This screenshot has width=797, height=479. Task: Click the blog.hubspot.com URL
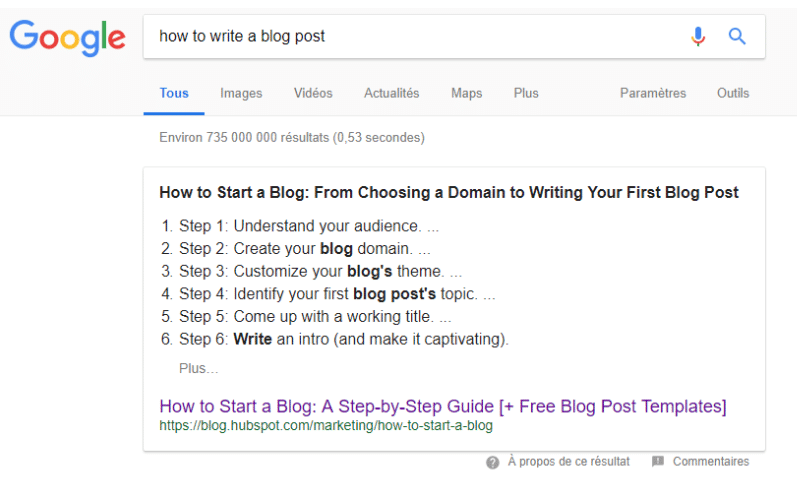tap(326, 425)
